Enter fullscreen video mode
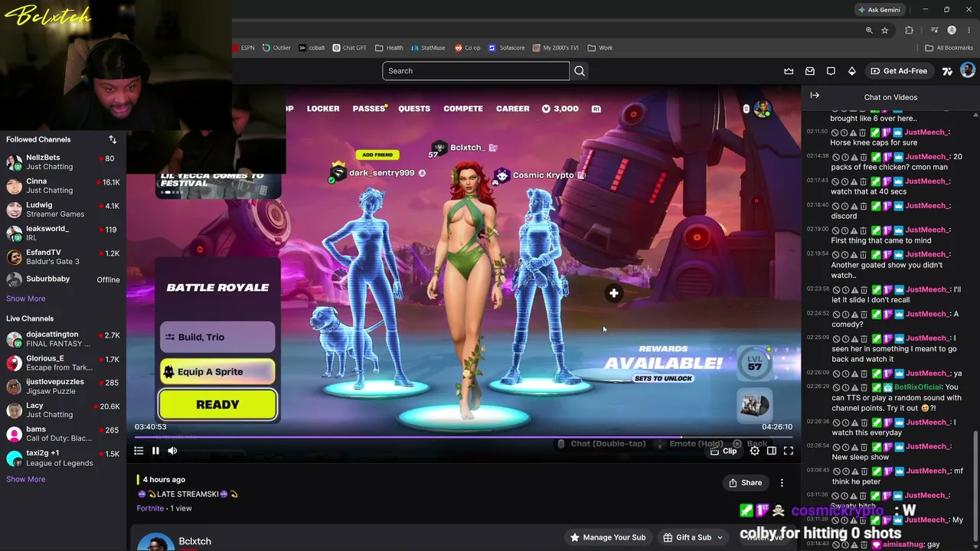Image resolution: width=980 pixels, height=551 pixels. pyautogui.click(x=789, y=451)
